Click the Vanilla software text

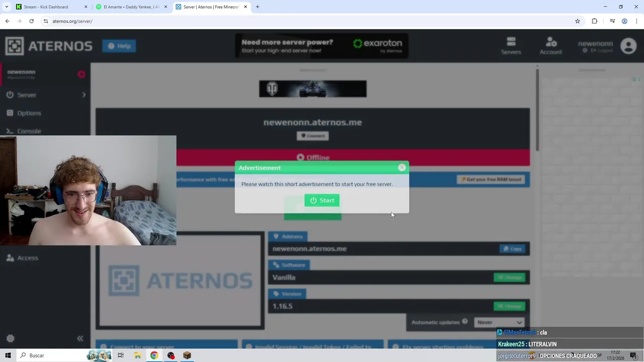[x=284, y=278]
